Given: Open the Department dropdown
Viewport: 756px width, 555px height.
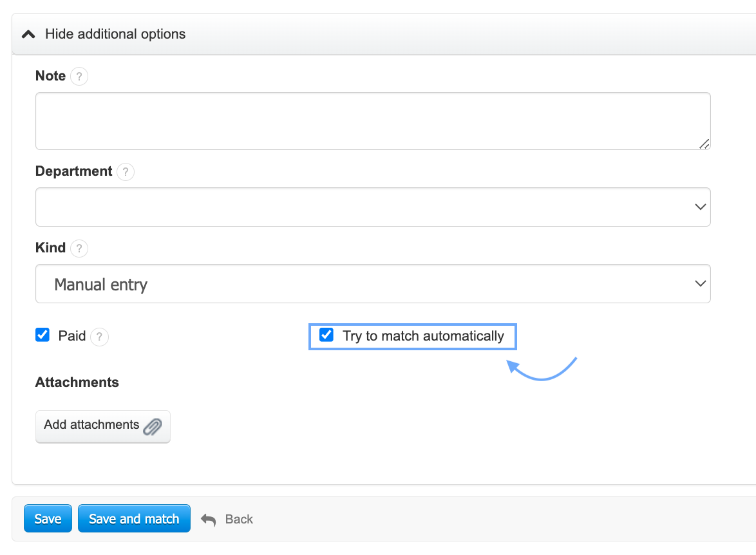Looking at the screenshot, I should (373, 207).
